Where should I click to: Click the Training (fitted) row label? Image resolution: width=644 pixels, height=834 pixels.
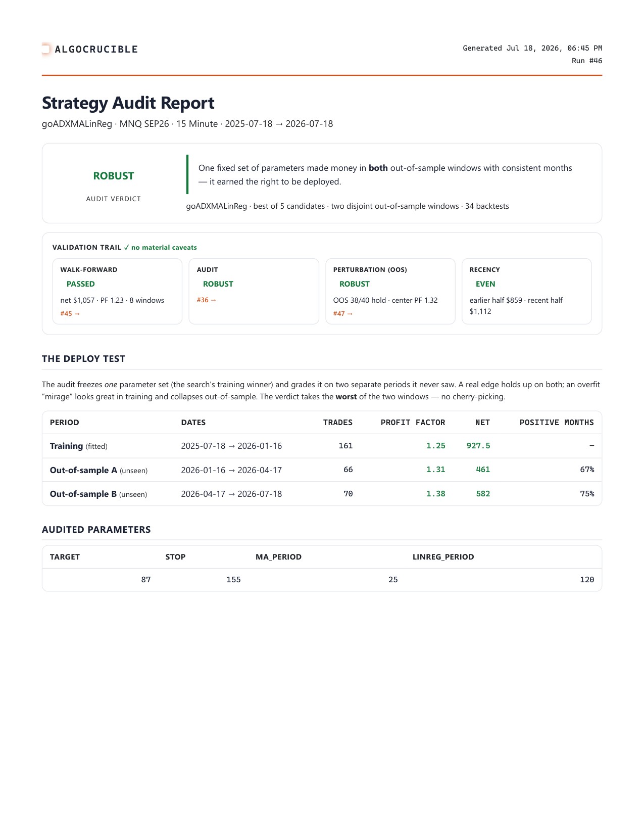click(x=79, y=446)
